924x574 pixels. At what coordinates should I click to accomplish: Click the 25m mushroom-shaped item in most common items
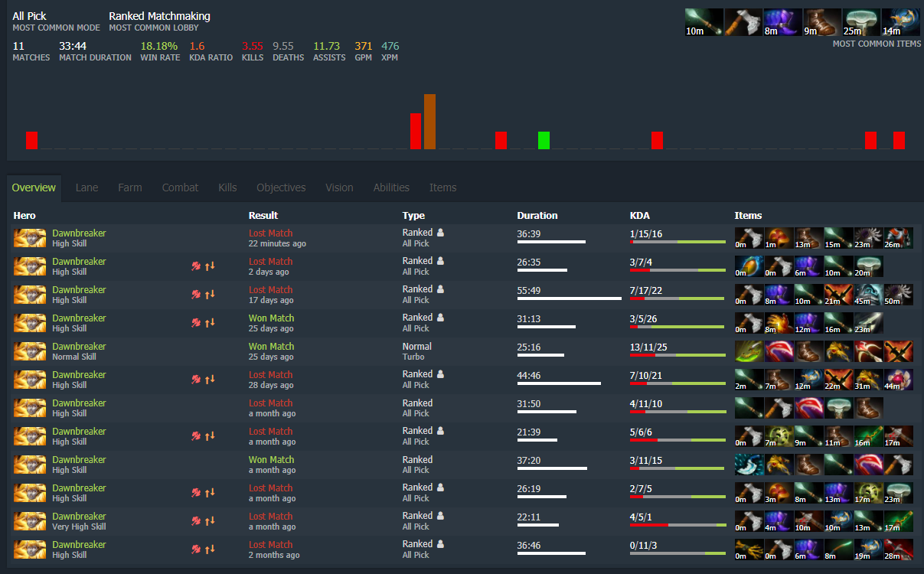tap(861, 23)
